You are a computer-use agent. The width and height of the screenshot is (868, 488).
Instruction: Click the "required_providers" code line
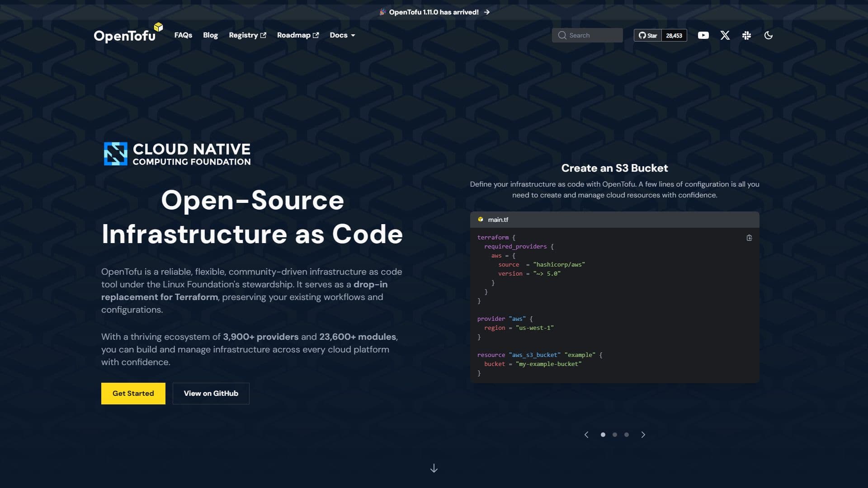tap(519, 247)
